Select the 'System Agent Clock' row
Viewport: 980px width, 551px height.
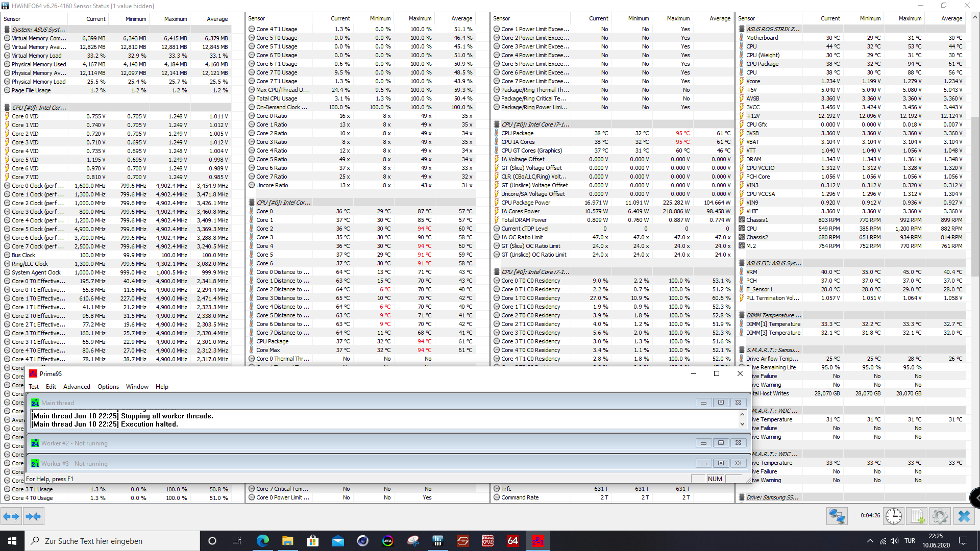coord(117,272)
